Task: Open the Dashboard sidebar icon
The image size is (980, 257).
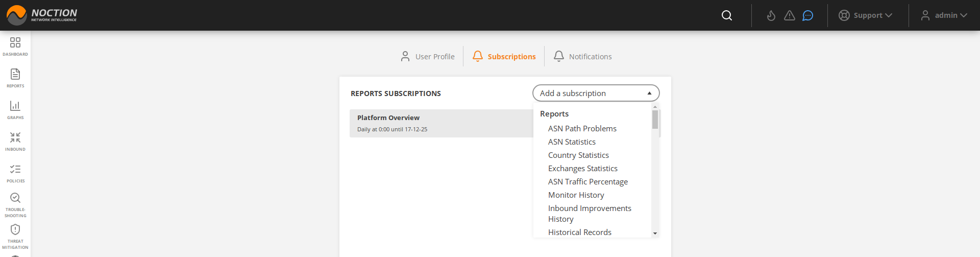Action: (15, 45)
